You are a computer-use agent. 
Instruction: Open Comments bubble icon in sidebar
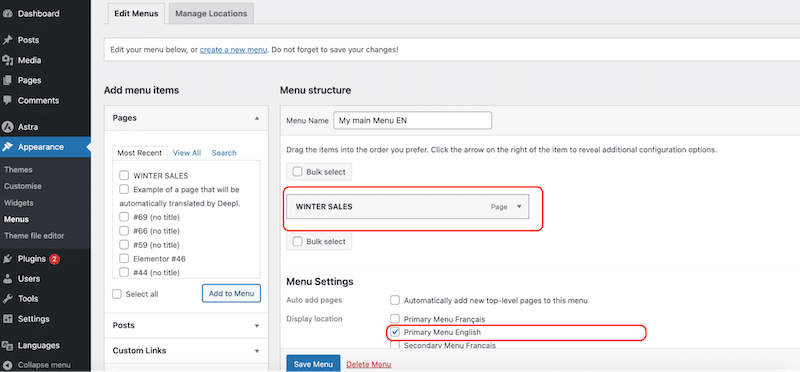click(7, 101)
